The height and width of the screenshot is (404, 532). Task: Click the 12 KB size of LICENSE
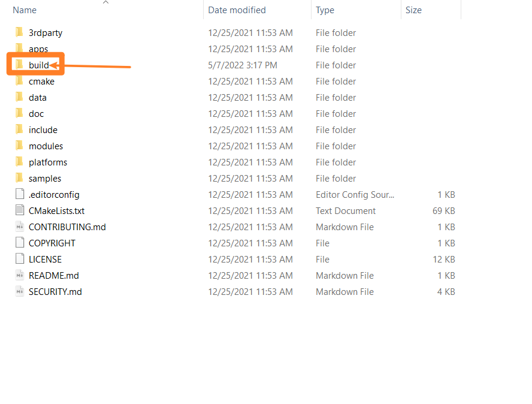[x=444, y=260]
